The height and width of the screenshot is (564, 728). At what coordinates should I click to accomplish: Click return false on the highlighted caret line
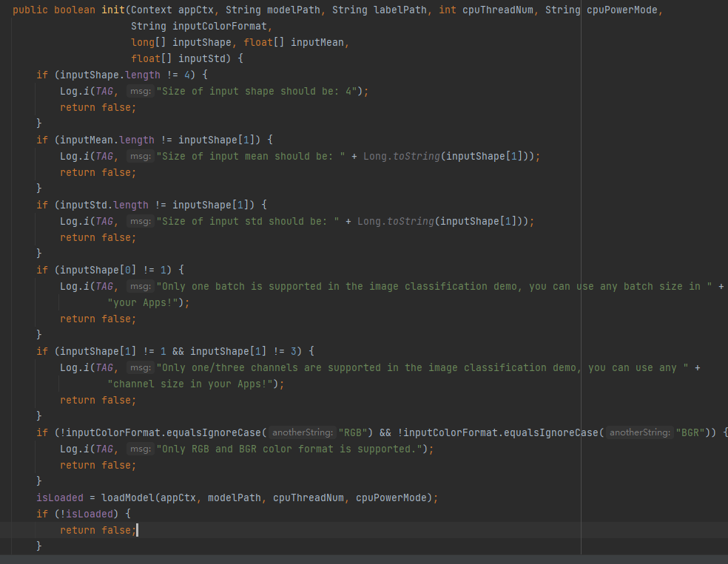tap(98, 530)
